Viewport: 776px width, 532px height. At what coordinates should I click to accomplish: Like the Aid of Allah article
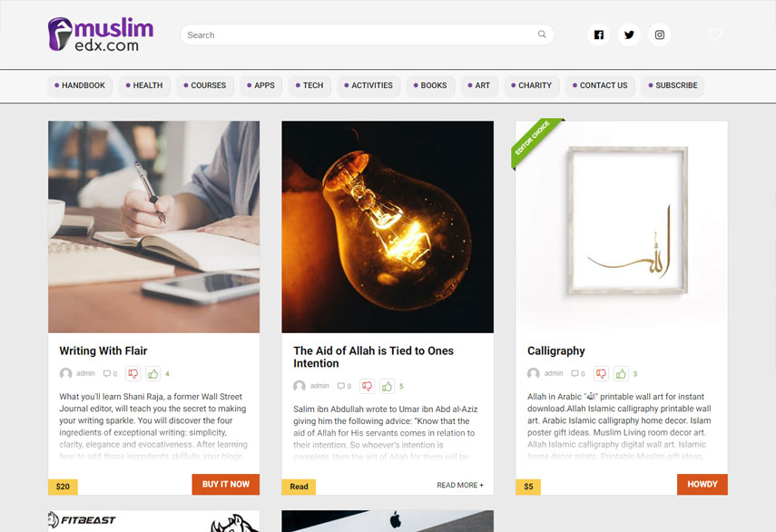point(387,387)
